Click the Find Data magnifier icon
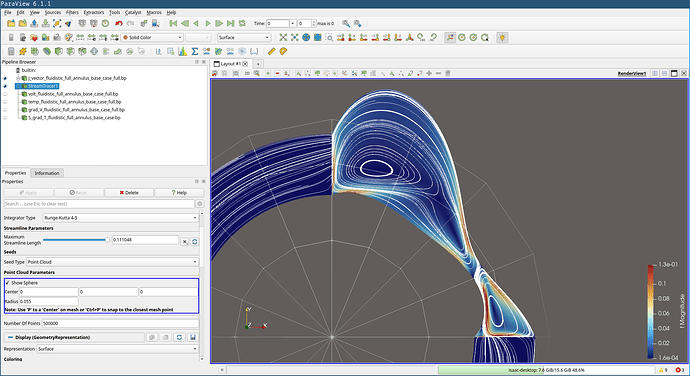 (x=346, y=23)
